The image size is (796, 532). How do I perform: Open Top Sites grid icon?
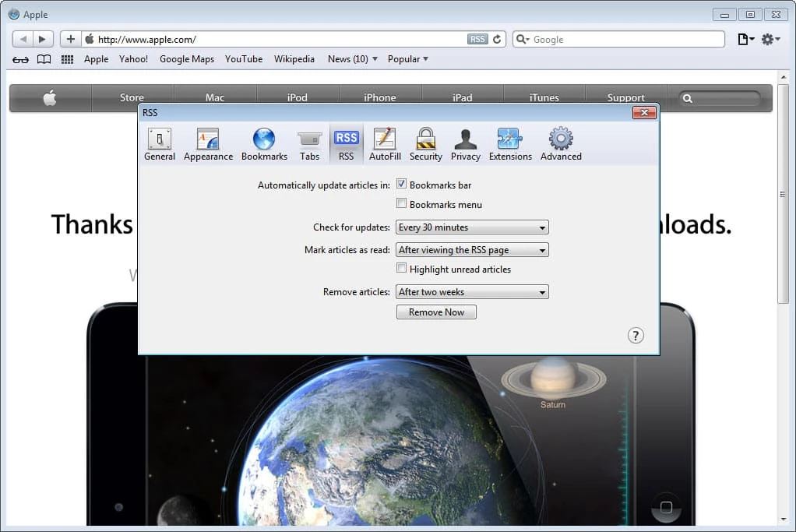(x=67, y=59)
